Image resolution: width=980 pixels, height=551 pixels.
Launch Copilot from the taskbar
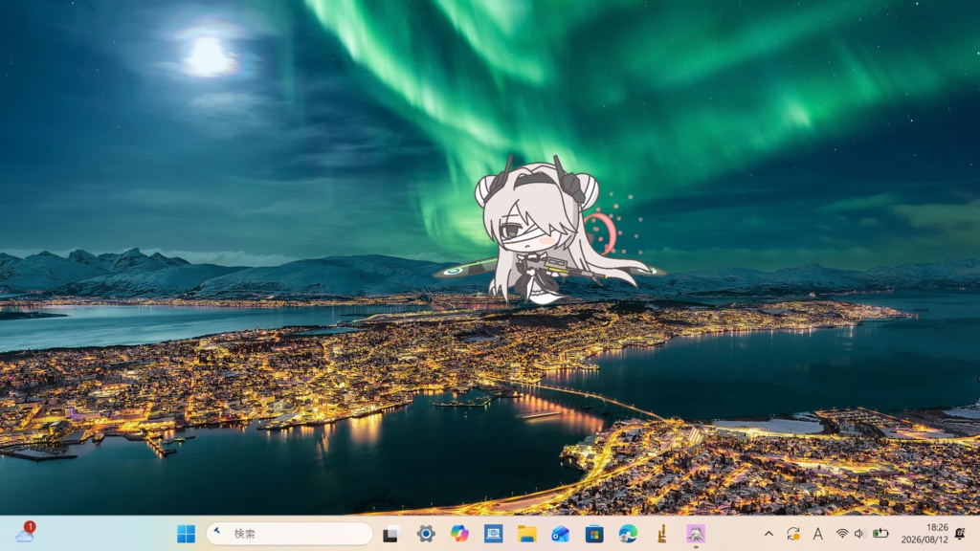(x=459, y=534)
